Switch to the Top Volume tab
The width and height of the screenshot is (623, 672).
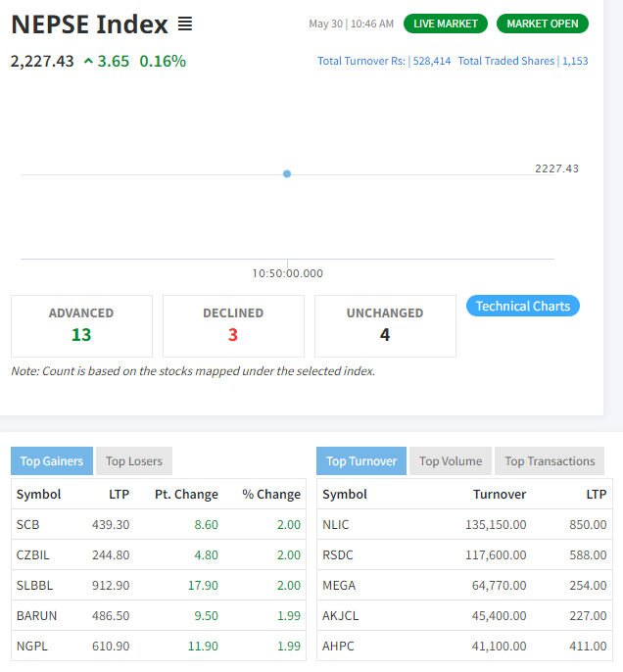coord(451,461)
